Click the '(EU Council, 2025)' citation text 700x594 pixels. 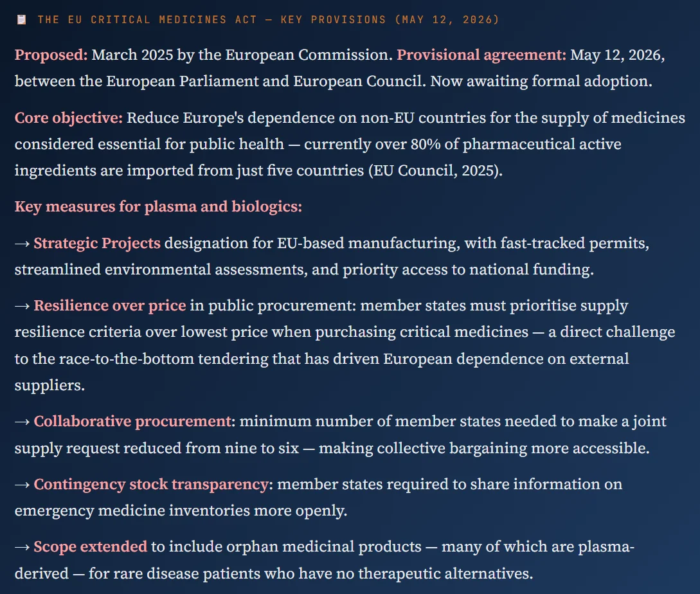click(435, 171)
